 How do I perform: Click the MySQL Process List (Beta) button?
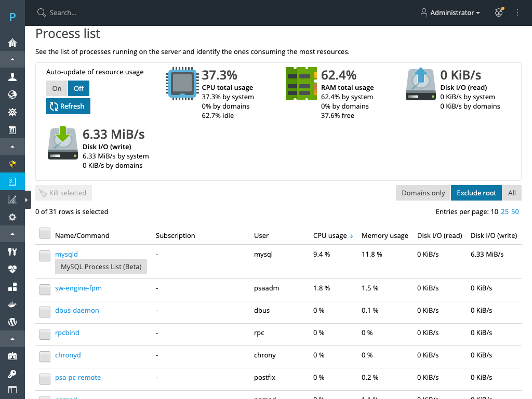pyautogui.click(x=101, y=267)
